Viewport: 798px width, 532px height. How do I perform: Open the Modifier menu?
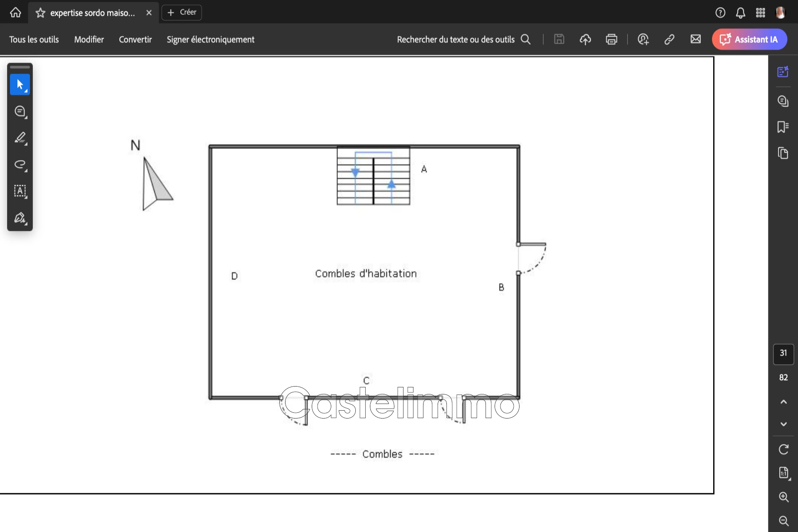(x=89, y=39)
